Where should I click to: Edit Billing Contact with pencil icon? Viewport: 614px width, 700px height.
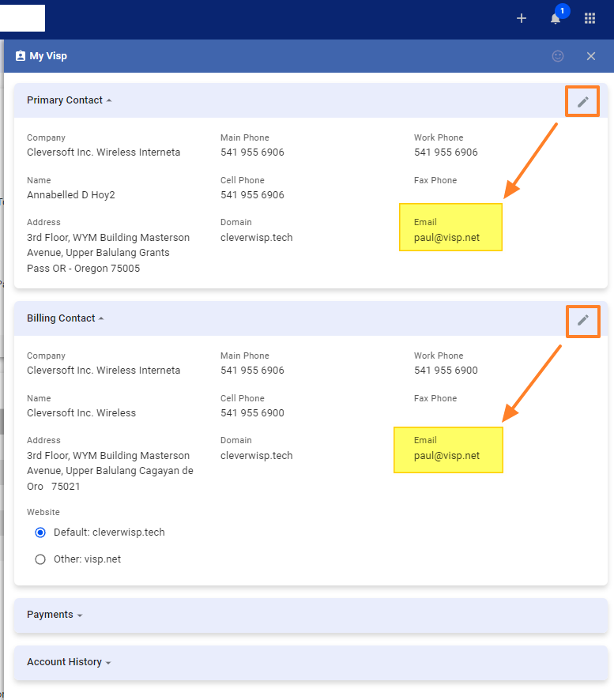click(582, 320)
